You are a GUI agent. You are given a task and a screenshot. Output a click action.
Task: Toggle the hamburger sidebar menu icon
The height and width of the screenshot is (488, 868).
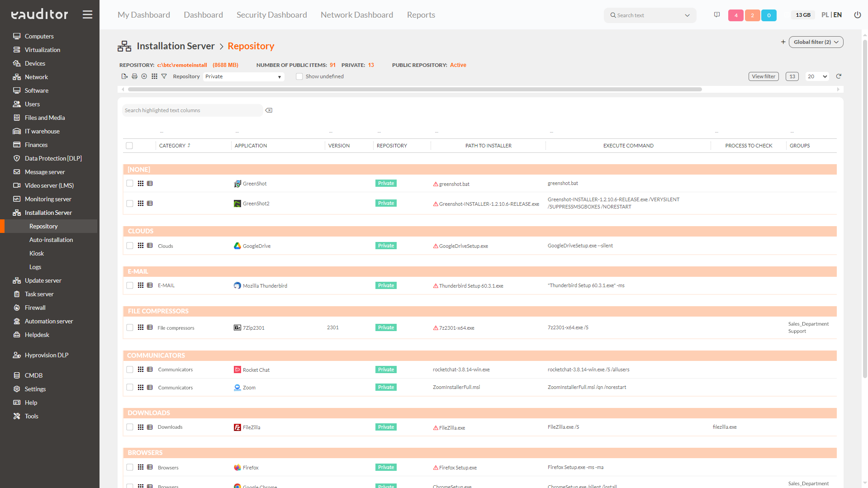[x=87, y=14]
